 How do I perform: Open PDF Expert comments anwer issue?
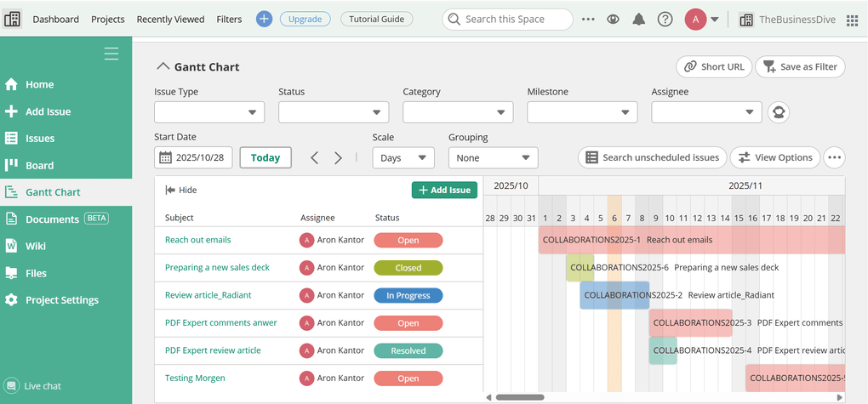coord(221,322)
